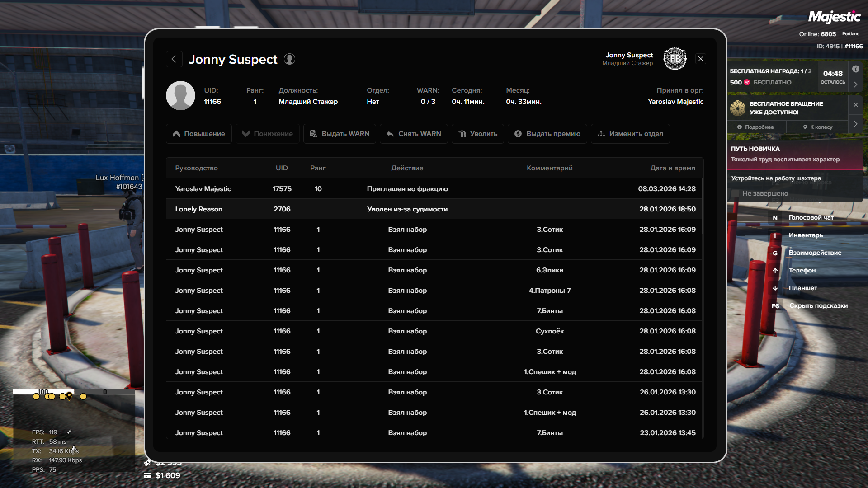The width and height of the screenshot is (868, 488).
Task: Open Подробнее on the wheel notification
Action: click(x=755, y=127)
